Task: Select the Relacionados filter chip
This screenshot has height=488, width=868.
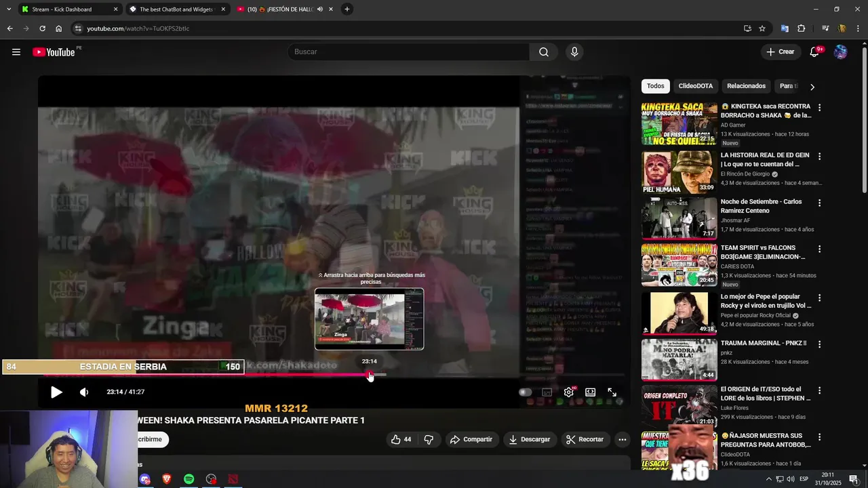Action: click(x=746, y=86)
